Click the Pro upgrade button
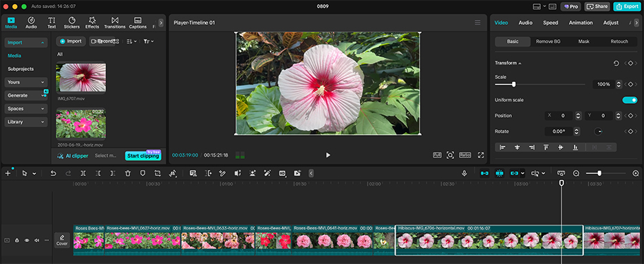This screenshot has width=644, height=264. pos(570,7)
